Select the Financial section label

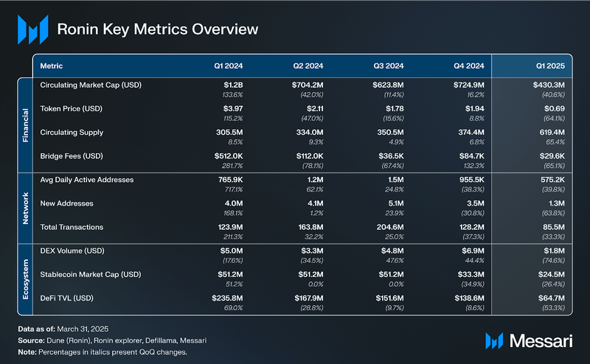pos(24,123)
